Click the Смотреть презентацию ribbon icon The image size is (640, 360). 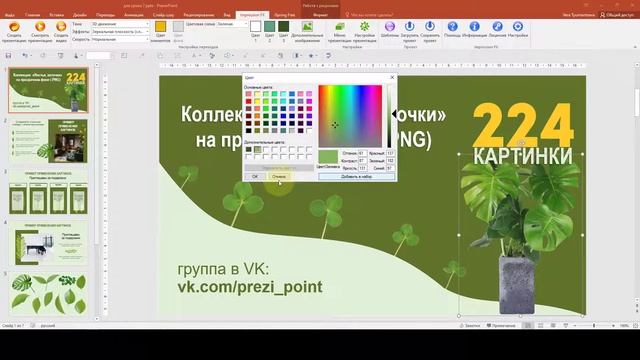(40, 27)
